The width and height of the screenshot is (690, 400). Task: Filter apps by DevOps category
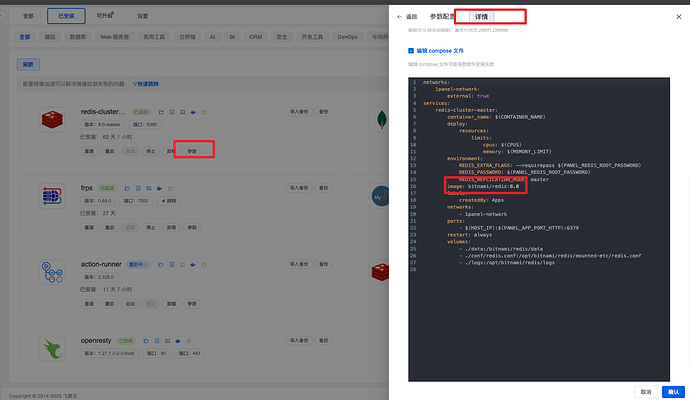pos(347,37)
